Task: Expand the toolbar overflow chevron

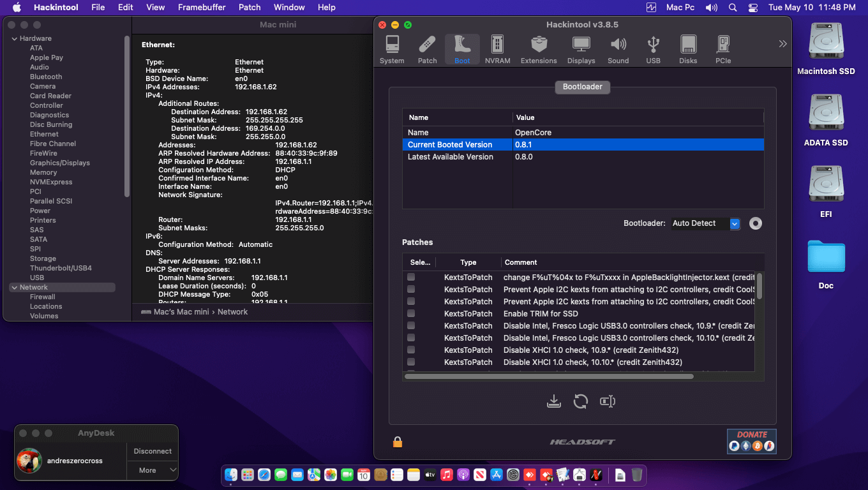Action: pos(782,44)
